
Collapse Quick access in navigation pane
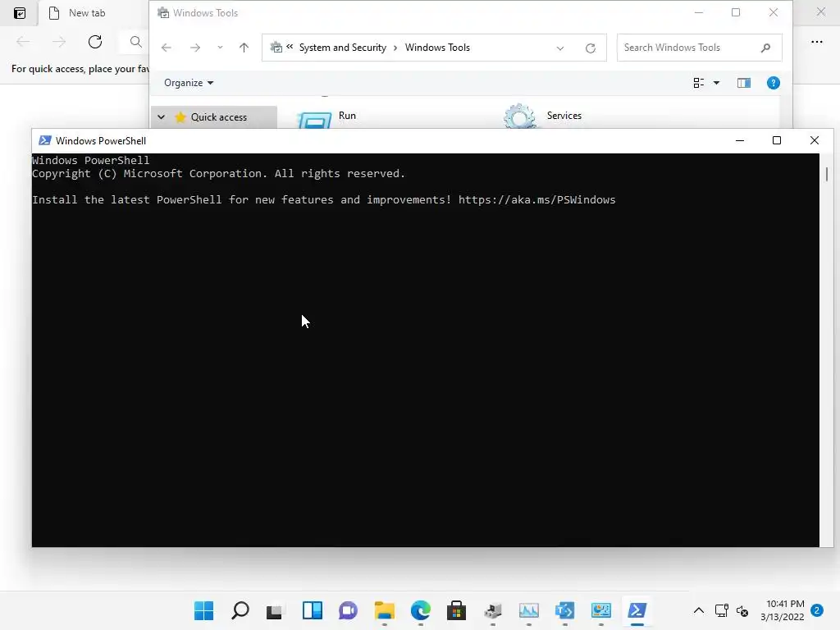click(162, 116)
